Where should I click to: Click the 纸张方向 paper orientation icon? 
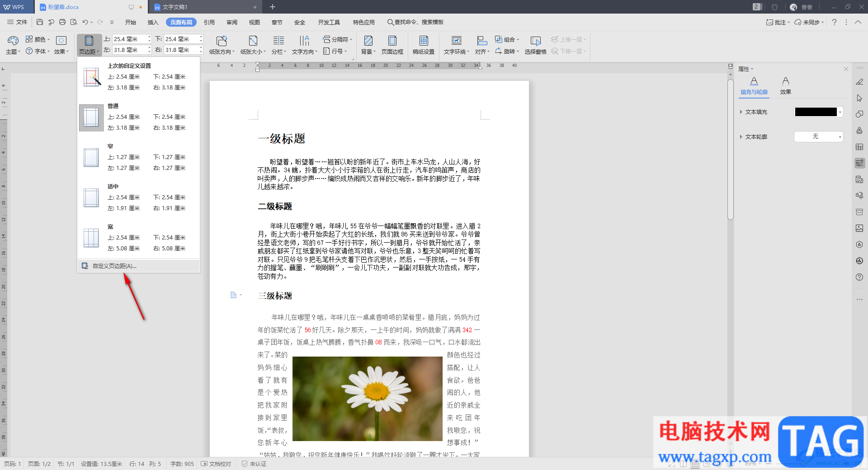tap(222, 41)
